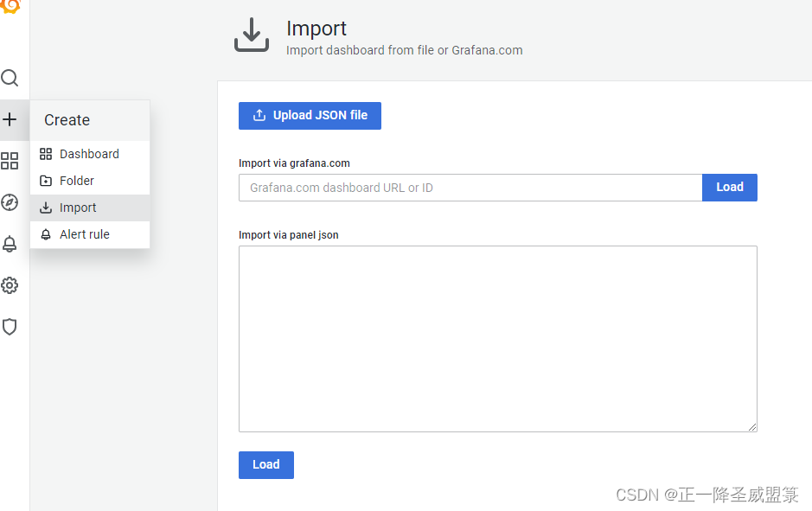The height and width of the screenshot is (511, 812).
Task: Click the 'Import via grafana.com' label
Action: click(x=294, y=163)
